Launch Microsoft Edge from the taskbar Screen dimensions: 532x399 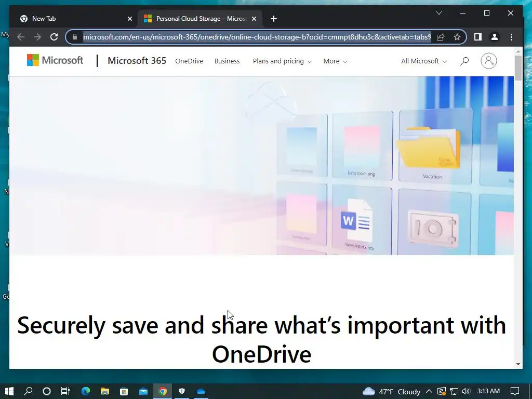point(86,391)
